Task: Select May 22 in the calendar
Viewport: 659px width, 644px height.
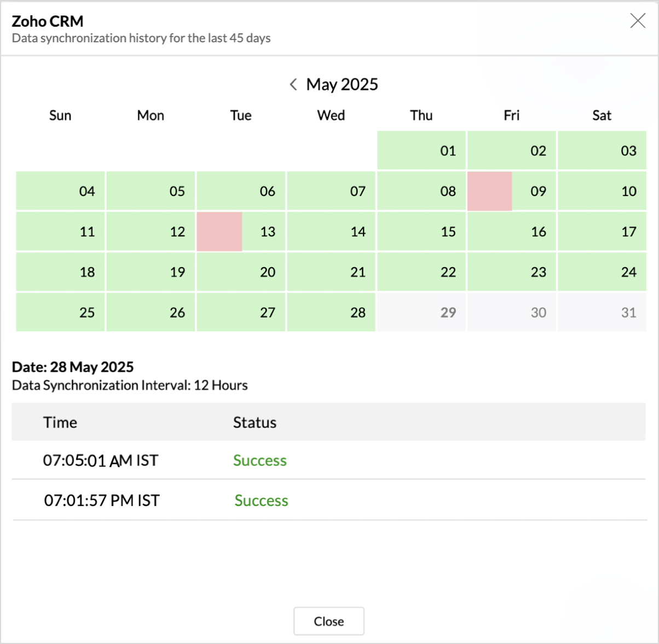Action: (421, 272)
